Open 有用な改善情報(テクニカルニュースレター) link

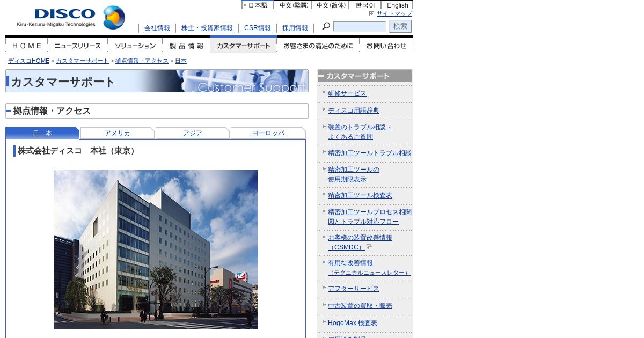(x=369, y=268)
